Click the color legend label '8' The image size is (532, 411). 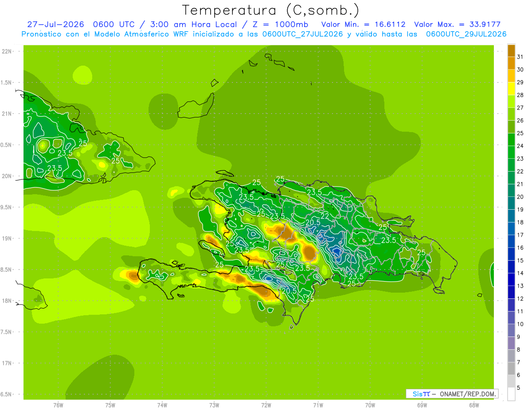(519, 350)
